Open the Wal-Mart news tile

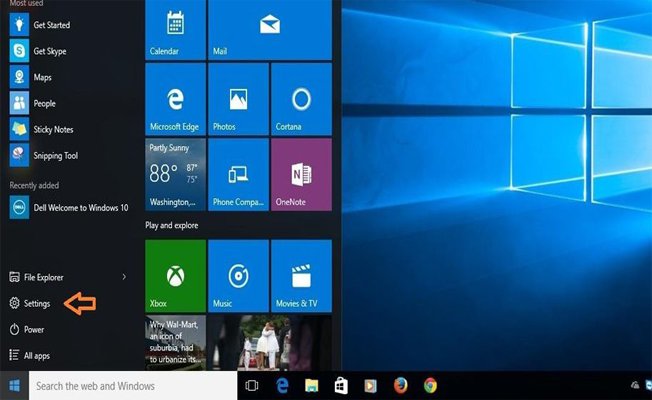click(x=175, y=343)
